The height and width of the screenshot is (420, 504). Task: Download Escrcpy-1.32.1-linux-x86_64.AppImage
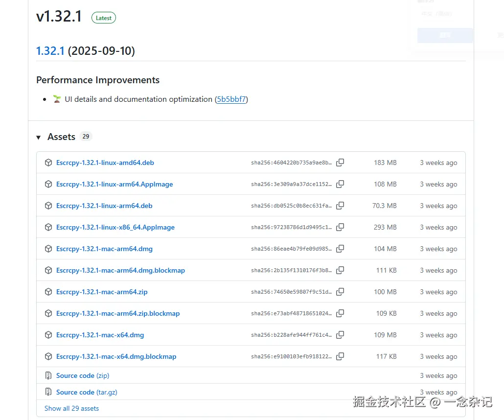pos(115,227)
